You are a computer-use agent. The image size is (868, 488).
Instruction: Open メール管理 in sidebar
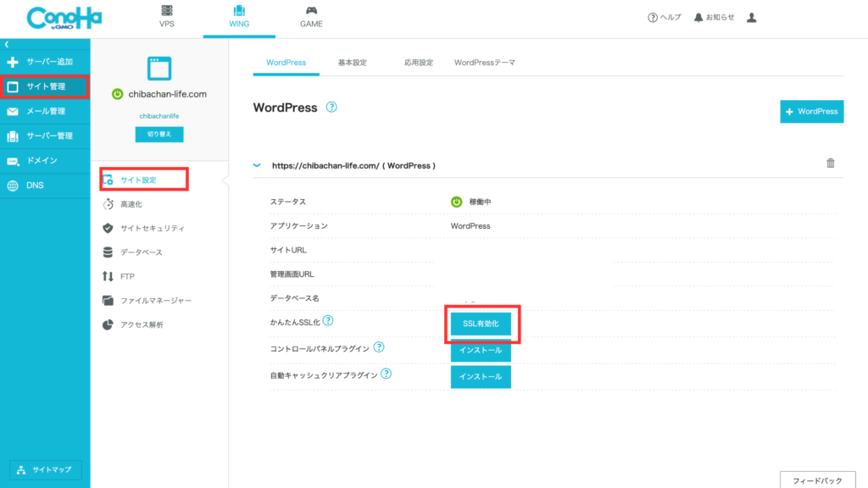tap(45, 111)
